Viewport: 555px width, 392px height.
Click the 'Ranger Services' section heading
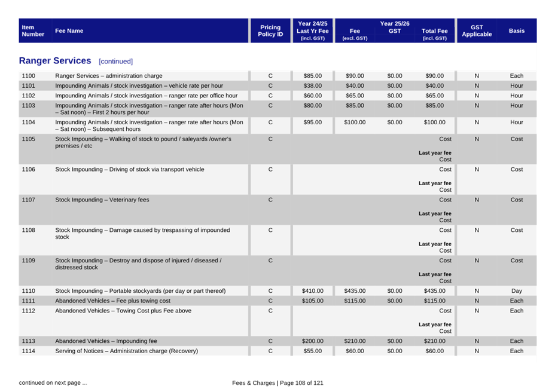(55, 61)
